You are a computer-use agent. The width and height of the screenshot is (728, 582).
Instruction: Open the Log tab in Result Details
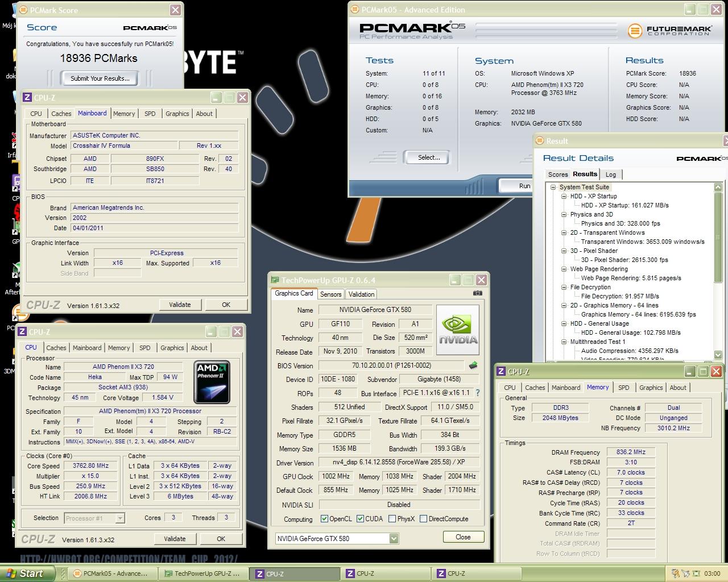pyautogui.click(x=611, y=174)
